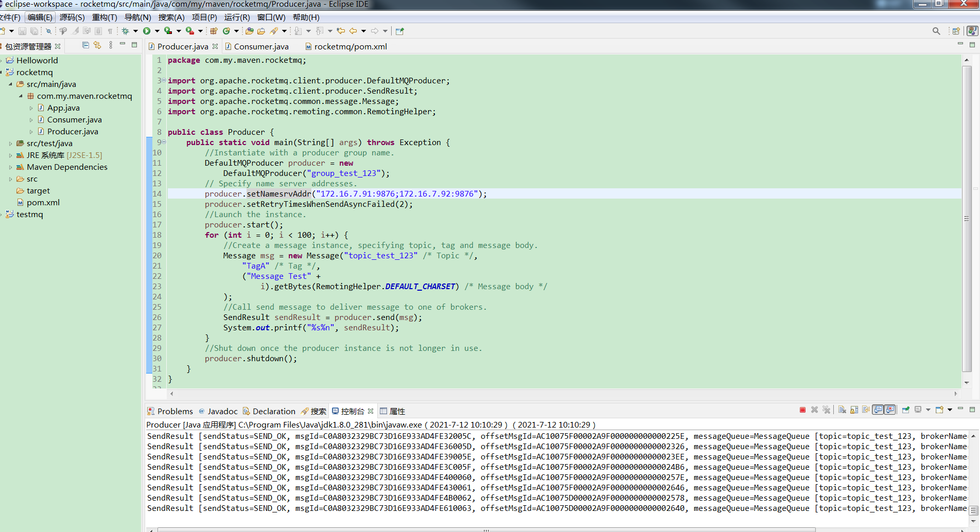This screenshot has width=980, height=532.
Task: Switch to the Consumer.java editor tab
Action: coord(260,46)
